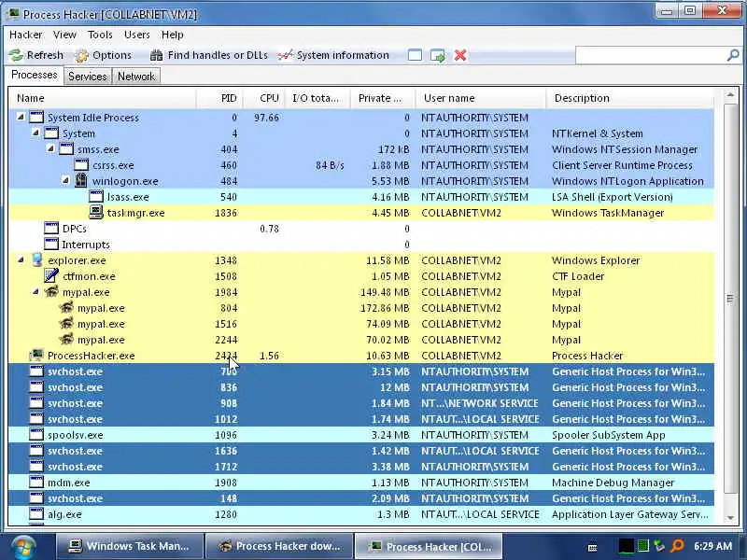Click Find handles or DLLs
Viewport: 747px width, 560px height.
(x=208, y=55)
